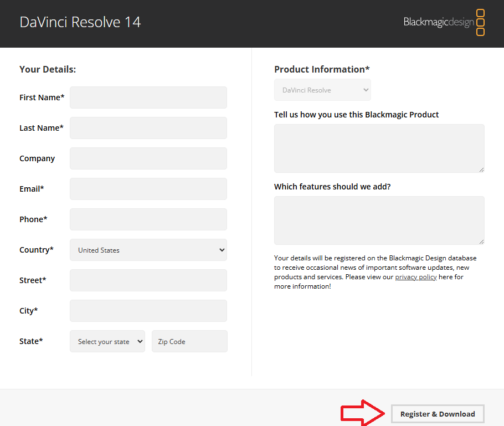The height and width of the screenshot is (426, 504).
Task: Click the product usage text area
Action: pyautogui.click(x=379, y=148)
